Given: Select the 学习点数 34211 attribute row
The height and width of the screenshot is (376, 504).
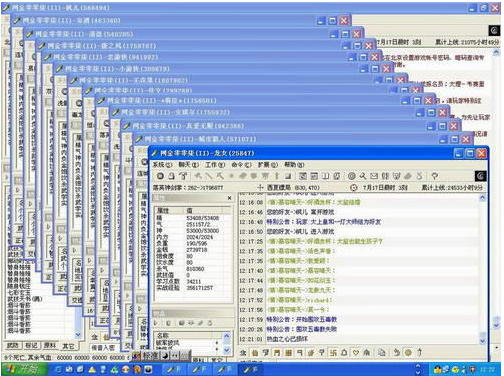Looking at the screenshot, I should pyautogui.click(x=193, y=282).
